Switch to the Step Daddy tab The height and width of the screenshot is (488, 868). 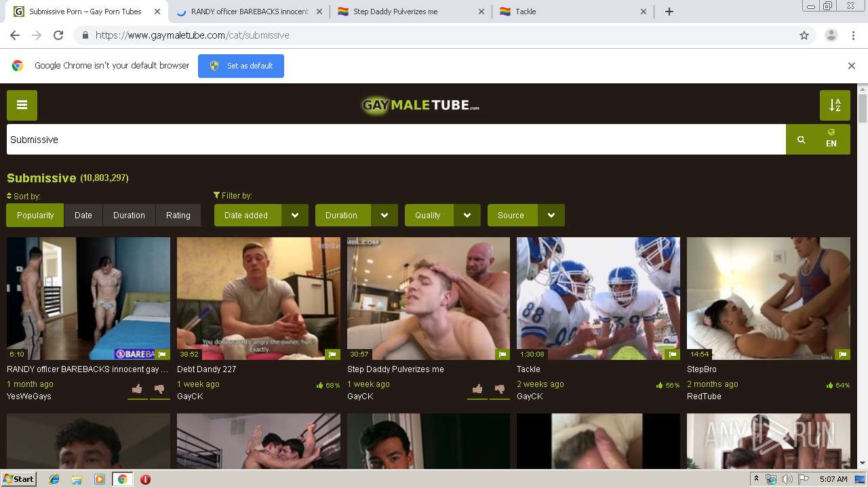[x=412, y=12]
